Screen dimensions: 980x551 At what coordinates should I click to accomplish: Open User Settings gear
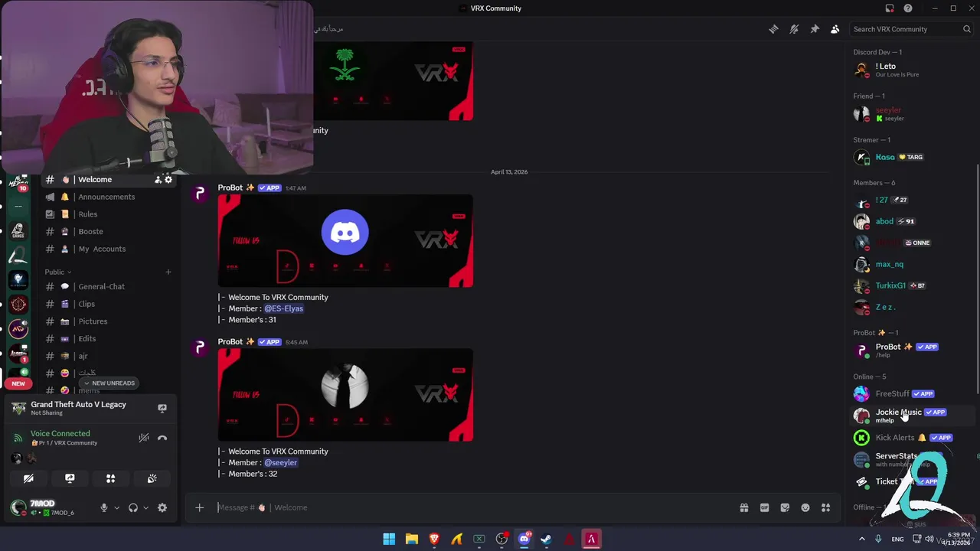(x=162, y=507)
